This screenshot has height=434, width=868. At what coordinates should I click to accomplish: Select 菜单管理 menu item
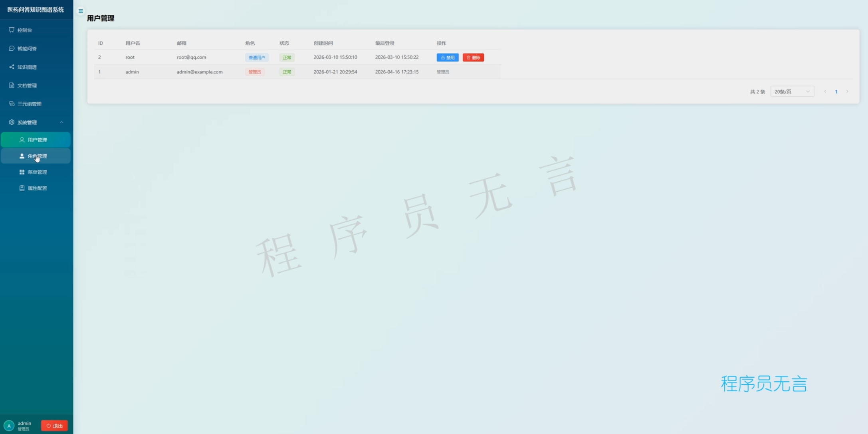coord(37,172)
